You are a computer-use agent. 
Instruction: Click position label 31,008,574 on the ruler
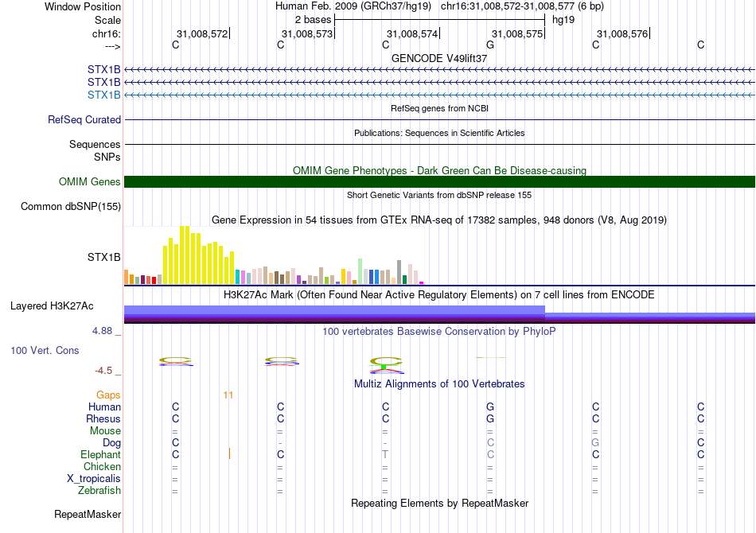coord(412,33)
